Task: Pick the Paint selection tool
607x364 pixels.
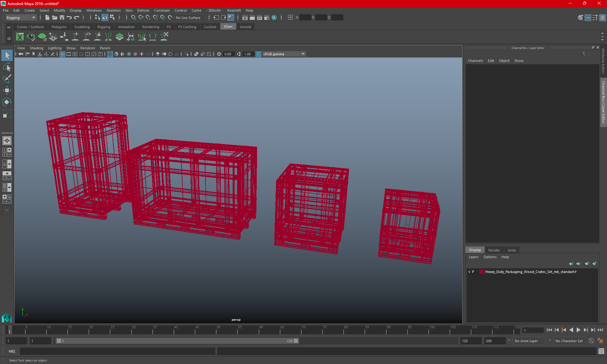Action: pyautogui.click(x=7, y=79)
